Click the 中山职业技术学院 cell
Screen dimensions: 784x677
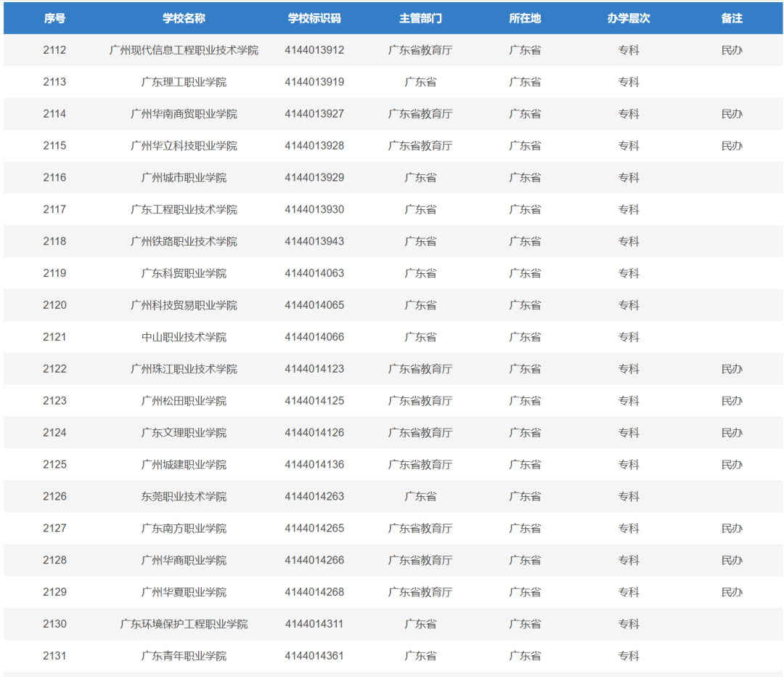[x=184, y=337]
